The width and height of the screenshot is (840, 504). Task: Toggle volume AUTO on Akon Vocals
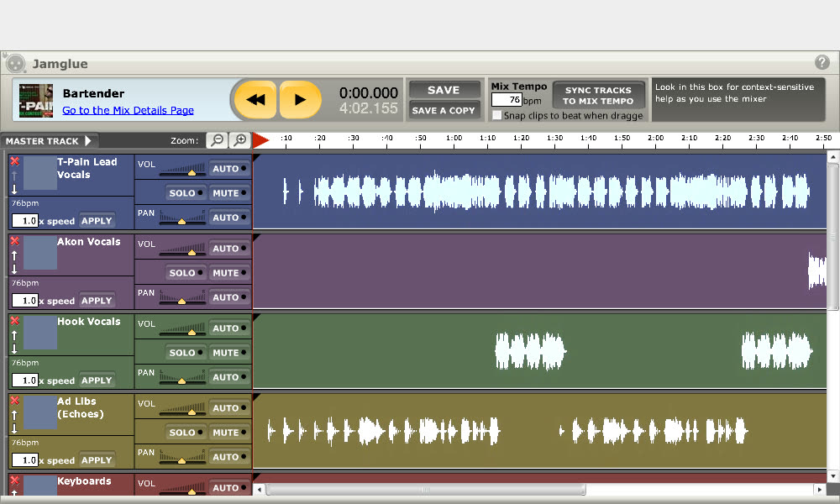click(x=229, y=248)
